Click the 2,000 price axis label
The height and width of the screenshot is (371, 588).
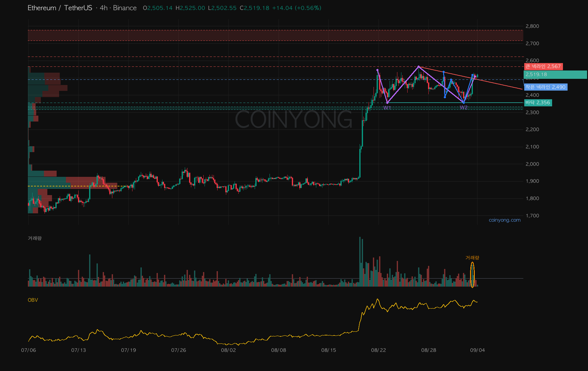532,164
